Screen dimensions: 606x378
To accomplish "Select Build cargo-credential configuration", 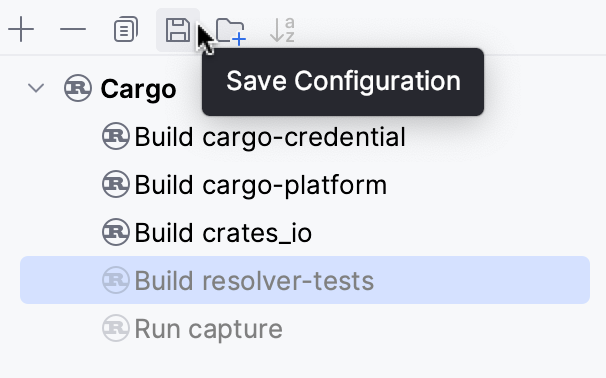I will click(270, 137).
